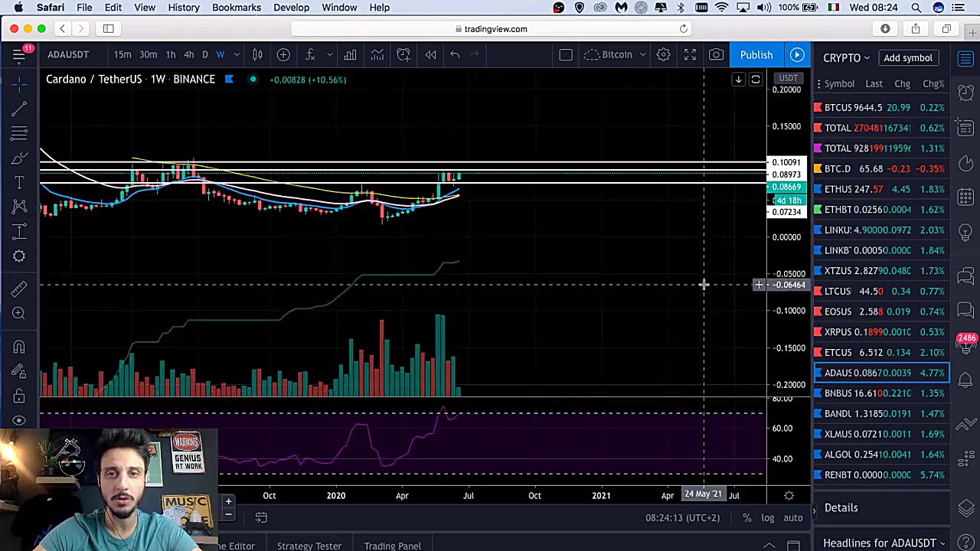Select the BNBUSD watchlist row
The width and height of the screenshot is (980, 551).
[880, 393]
